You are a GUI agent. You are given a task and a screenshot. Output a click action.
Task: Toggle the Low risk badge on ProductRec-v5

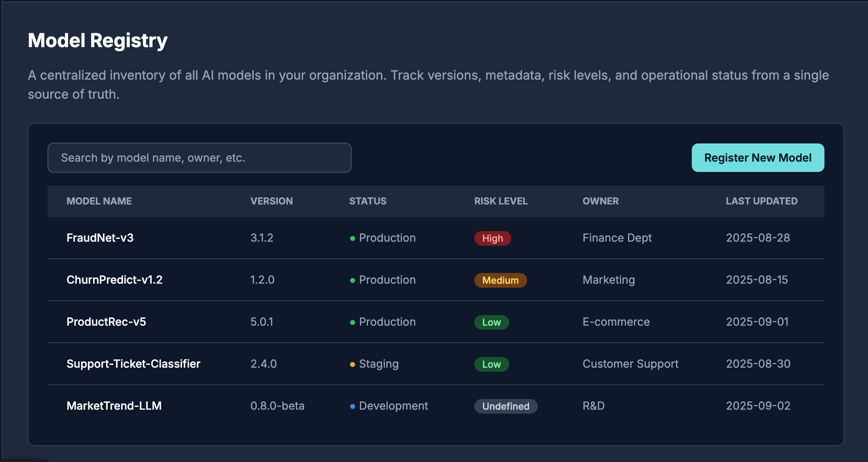click(x=491, y=322)
